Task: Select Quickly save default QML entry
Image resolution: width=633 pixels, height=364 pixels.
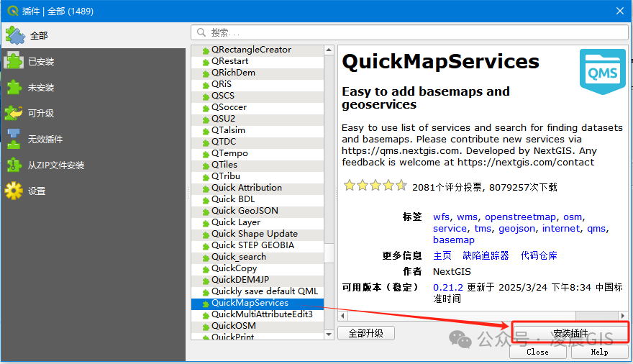Action: click(258, 291)
